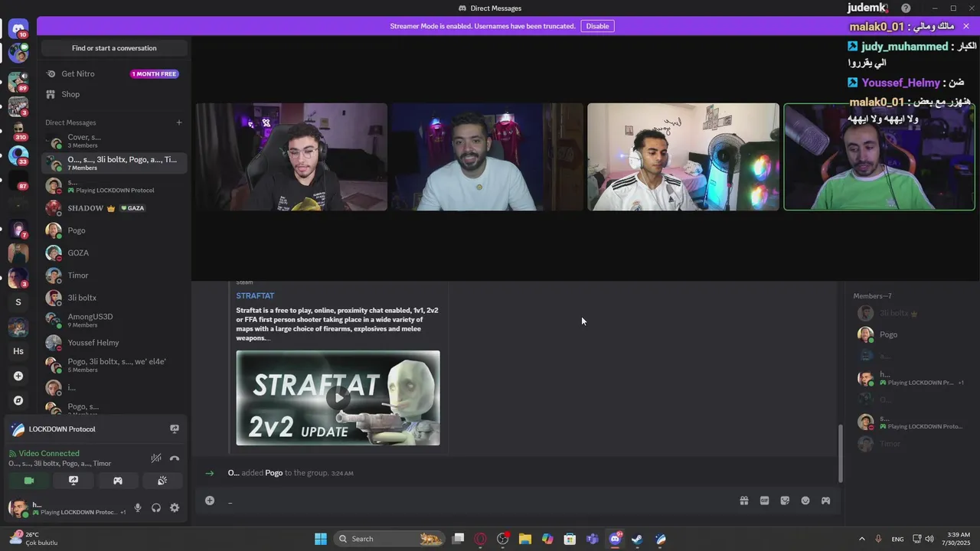Select 3li boltx in the members list
Image resolution: width=980 pixels, height=551 pixels.
click(x=911, y=313)
